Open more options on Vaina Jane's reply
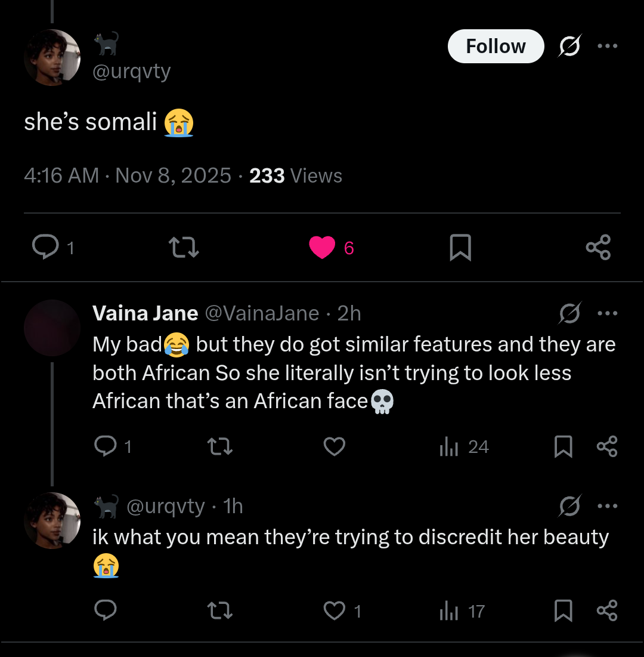 [x=607, y=313]
